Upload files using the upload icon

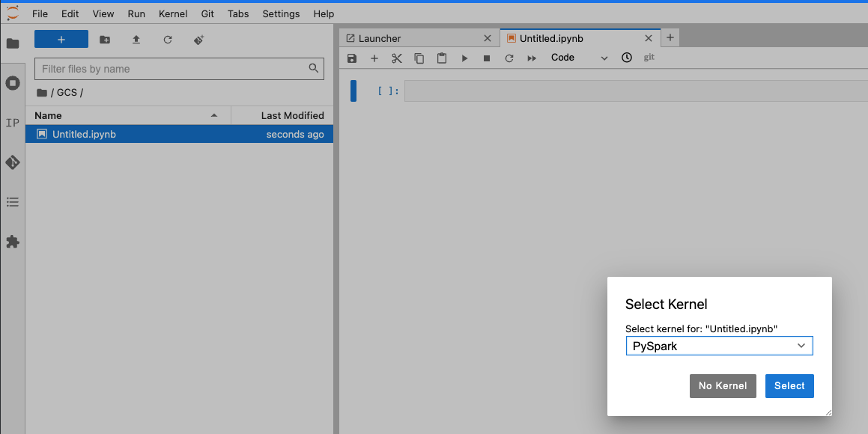[x=136, y=40]
